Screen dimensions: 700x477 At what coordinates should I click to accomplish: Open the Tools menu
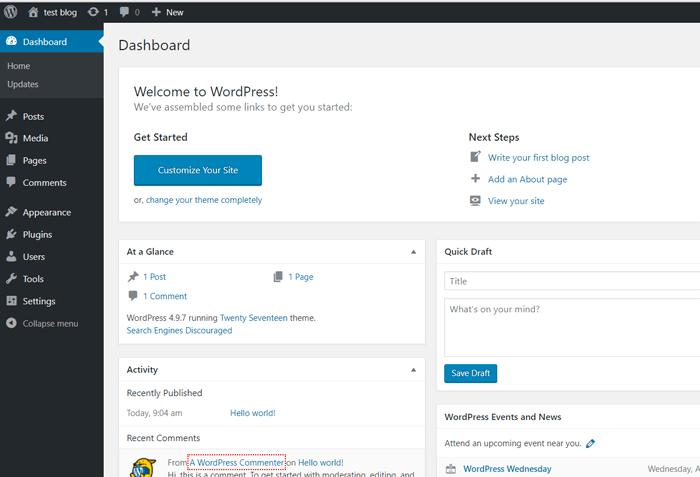pos(33,279)
